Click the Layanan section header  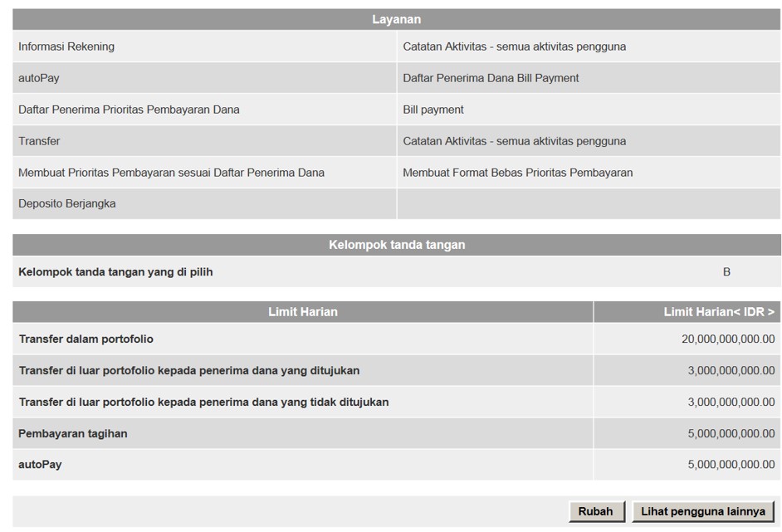(x=397, y=19)
